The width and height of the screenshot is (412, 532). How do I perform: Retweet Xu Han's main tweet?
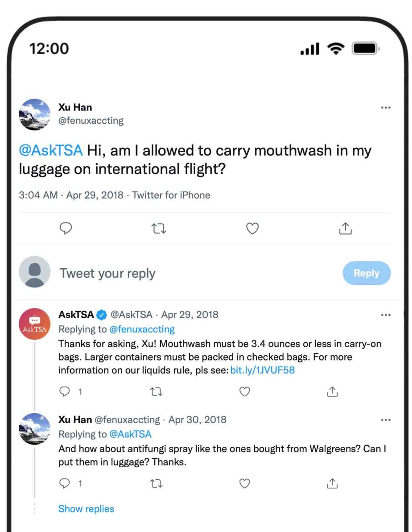point(159,229)
